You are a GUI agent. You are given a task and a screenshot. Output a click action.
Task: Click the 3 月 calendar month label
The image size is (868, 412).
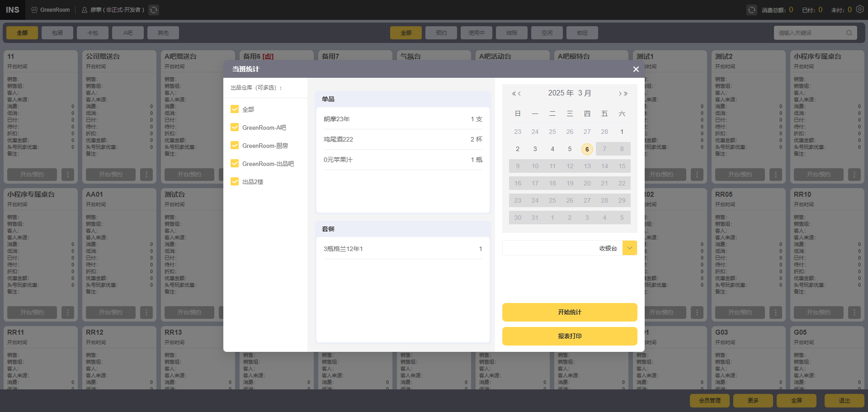coord(585,93)
